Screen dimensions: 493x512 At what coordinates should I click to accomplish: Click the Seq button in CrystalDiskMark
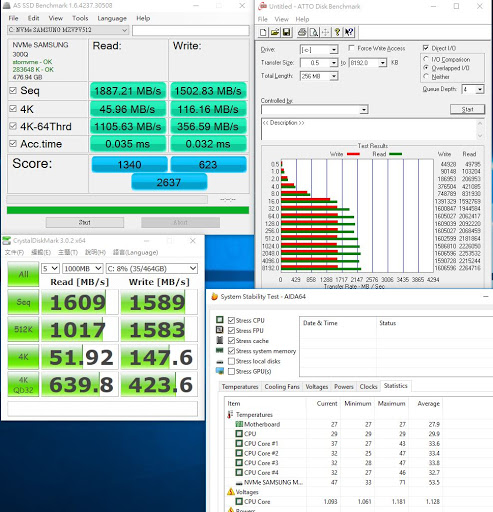coord(23,302)
